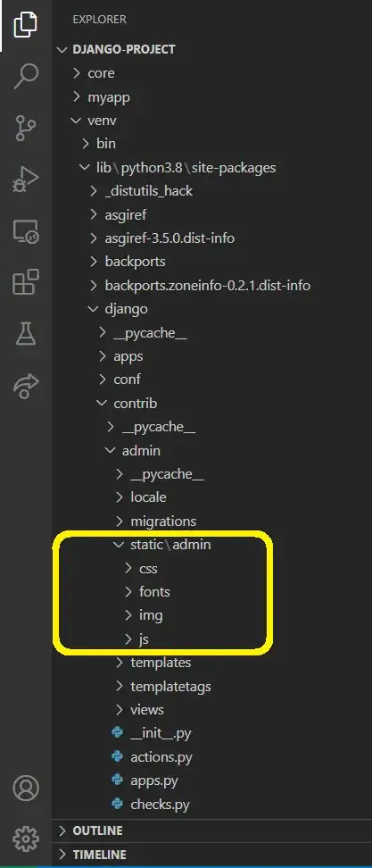Open the Live Share arrow icon
The width and height of the screenshot is (372, 868).
click(26, 386)
